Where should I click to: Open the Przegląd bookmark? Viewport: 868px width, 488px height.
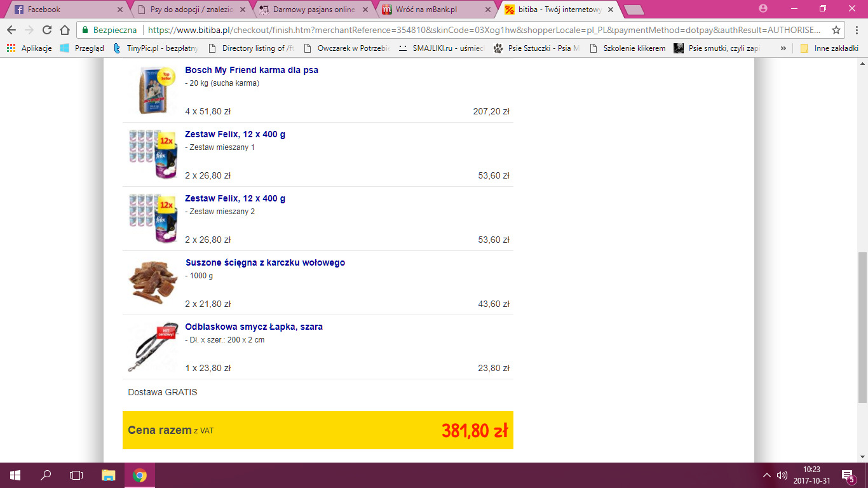[82, 48]
